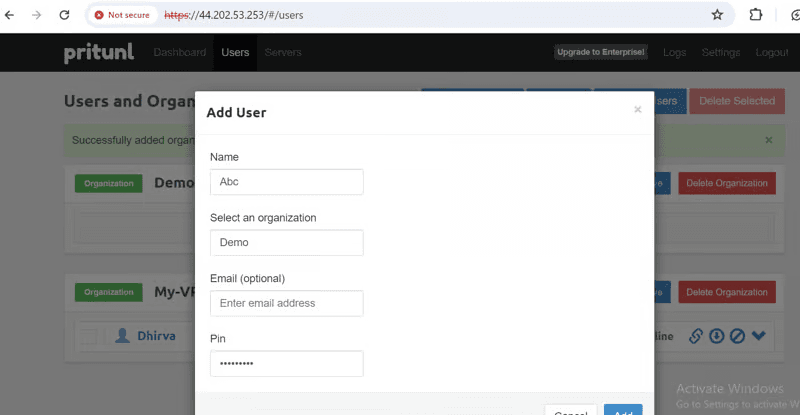Click the download profile icon for Dhirva

pyautogui.click(x=716, y=336)
